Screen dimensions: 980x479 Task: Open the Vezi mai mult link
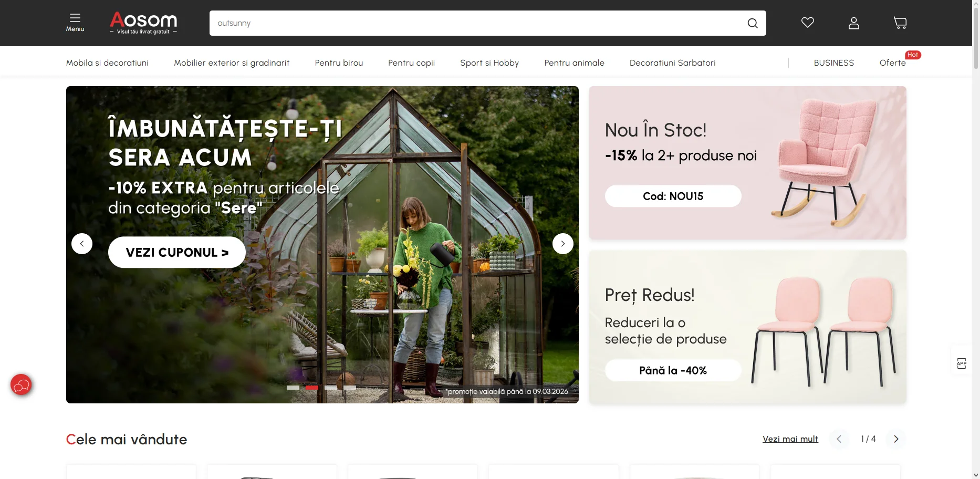click(x=790, y=439)
